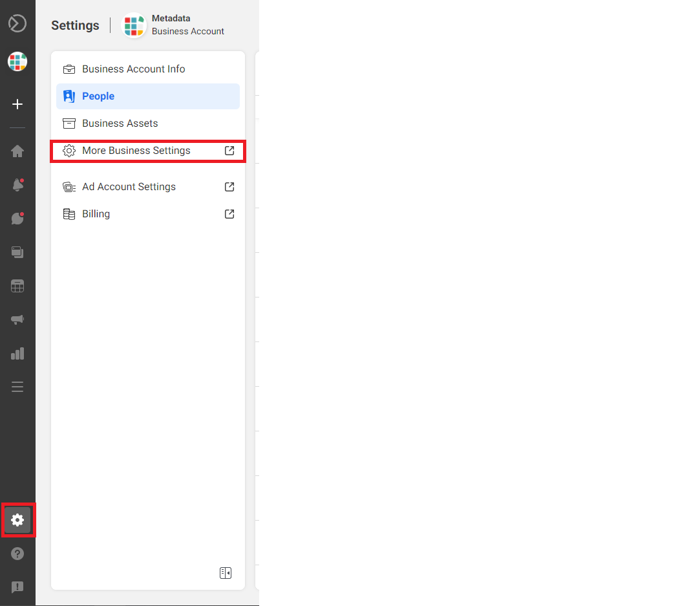The height and width of the screenshot is (606, 700).
Task: Select the People menu item
Action: [98, 96]
